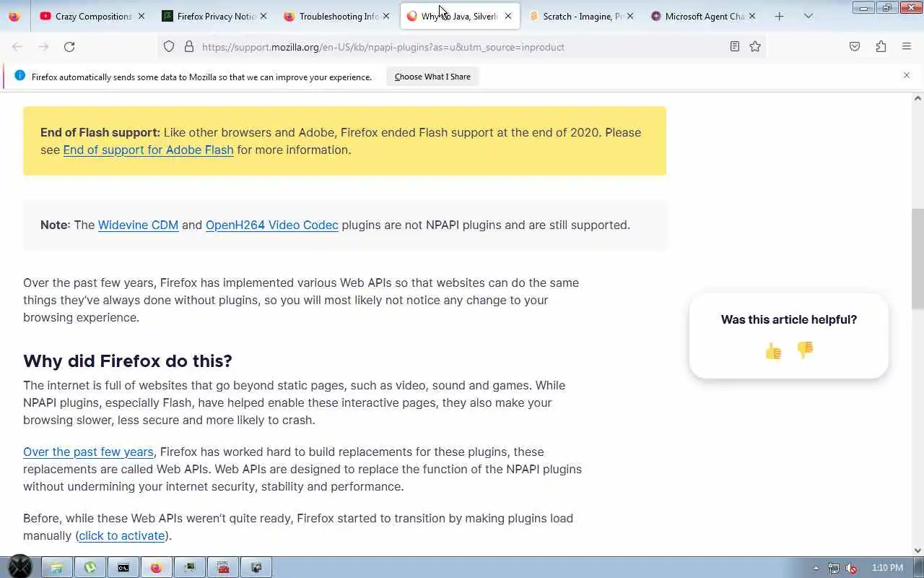Switch to the Troubleshooting Info tab
Screen dimensions: 924x578
point(337,16)
